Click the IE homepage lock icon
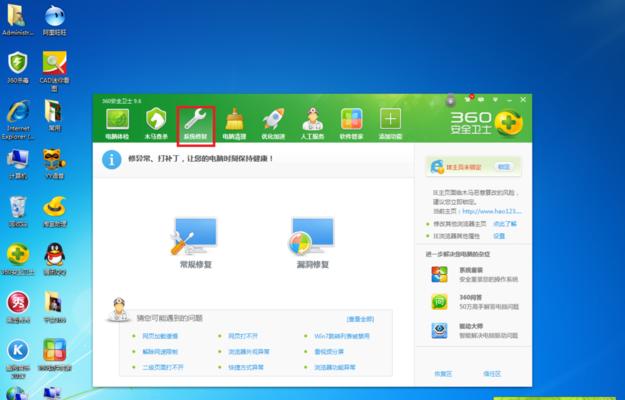 pos(437,167)
